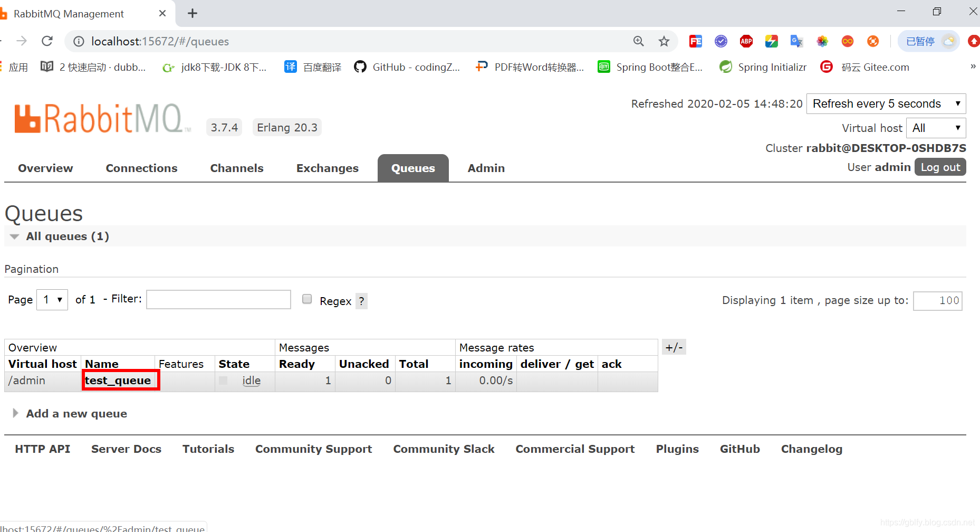The image size is (980, 532).
Task: Sort by the Virtual host column
Action: pyautogui.click(x=43, y=364)
